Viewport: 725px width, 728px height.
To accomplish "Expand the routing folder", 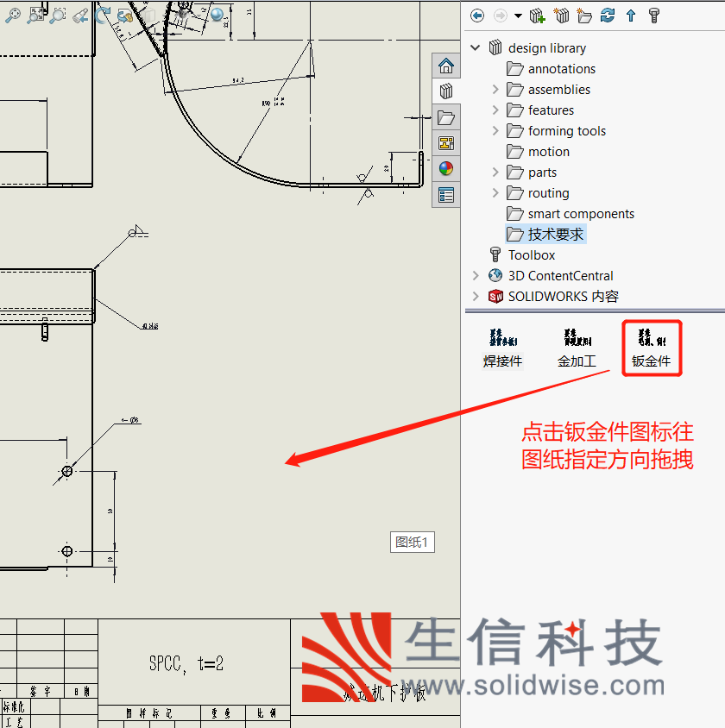I will click(x=495, y=192).
